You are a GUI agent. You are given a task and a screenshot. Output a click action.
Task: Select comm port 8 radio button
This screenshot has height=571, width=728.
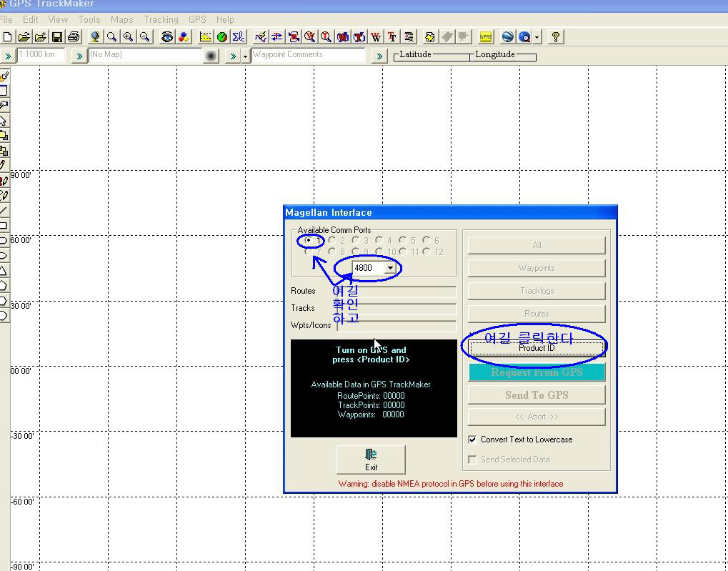click(332, 252)
